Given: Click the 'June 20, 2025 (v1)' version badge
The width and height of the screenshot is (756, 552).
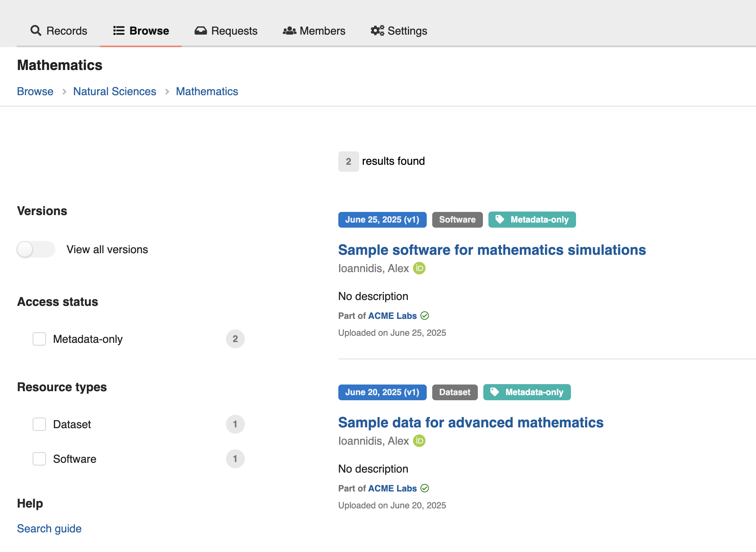Looking at the screenshot, I should (x=382, y=392).
